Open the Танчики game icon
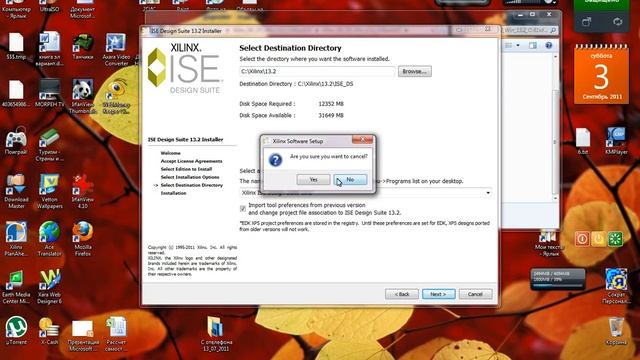This screenshot has height=360, width=640. tap(82, 47)
